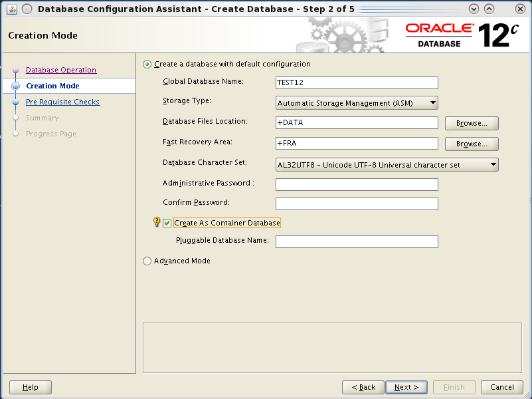Click the Creation Mode page heading
Viewport: 532px width, 399px height.
43,35
